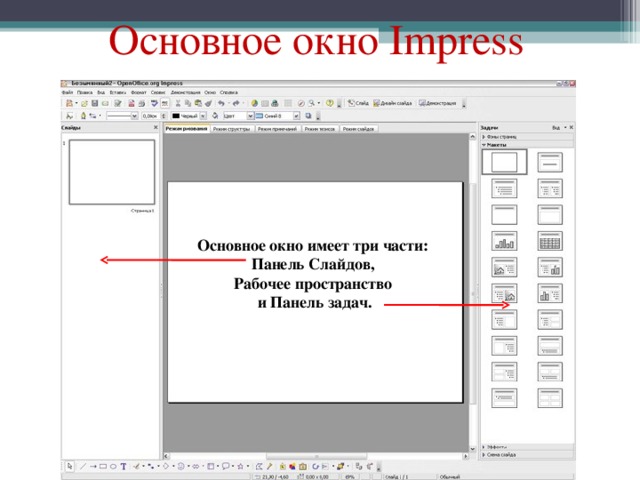
Task: Open the Вставка menu
Action: click(118, 93)
